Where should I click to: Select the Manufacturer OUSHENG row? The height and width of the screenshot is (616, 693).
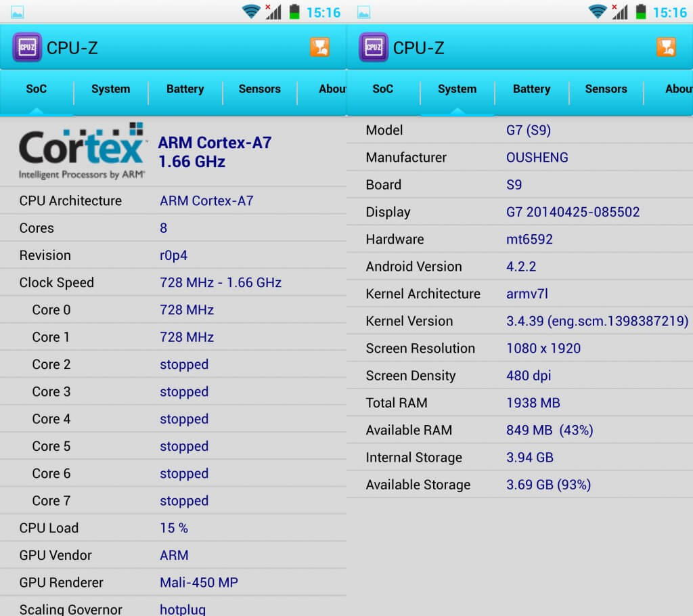(520, 158)
